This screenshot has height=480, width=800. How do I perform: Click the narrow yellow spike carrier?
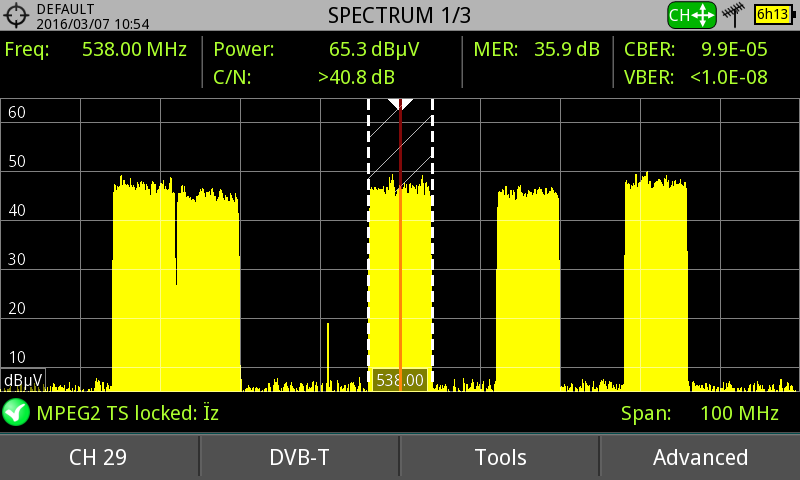328,356
